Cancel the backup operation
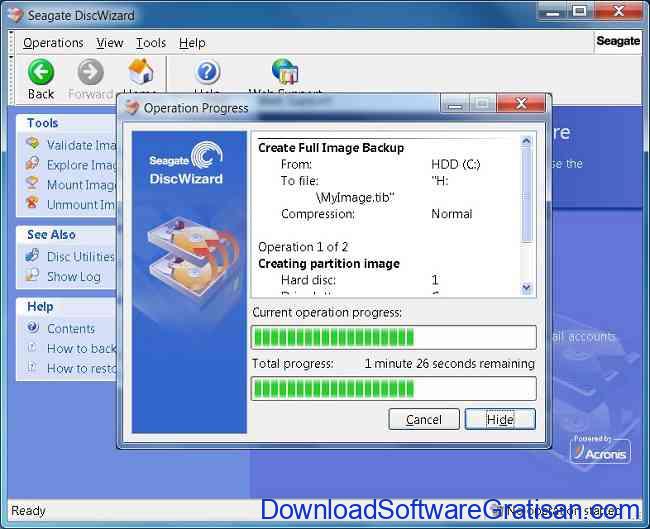The image size is (650, 529). tap(424, 419)
